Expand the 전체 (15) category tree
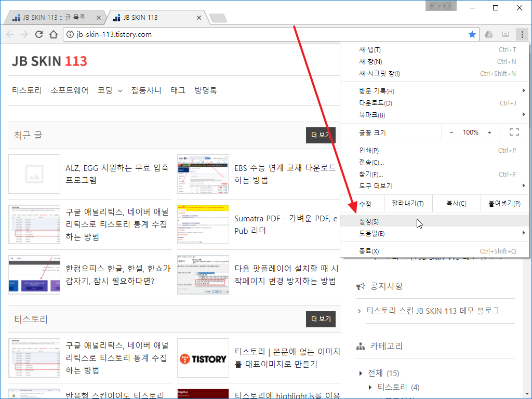The height and width of the screenshot is (399, 532). click(x=361, y=374)
